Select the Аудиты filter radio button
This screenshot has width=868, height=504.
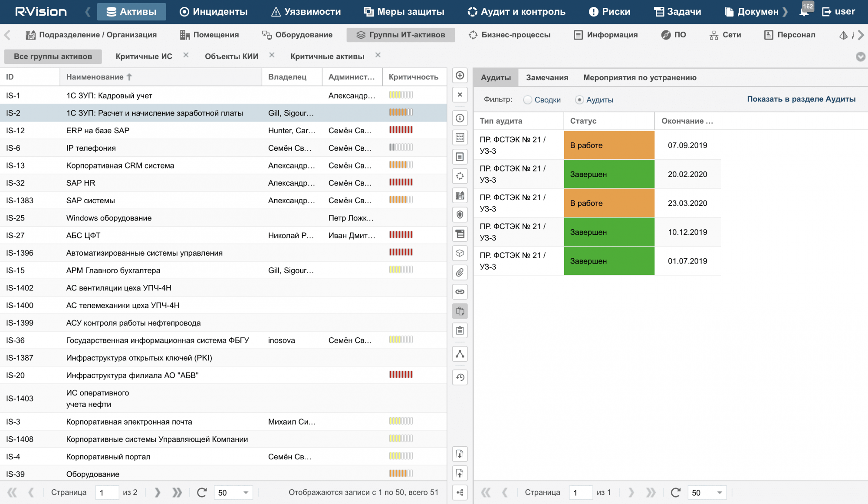(579, 100)
